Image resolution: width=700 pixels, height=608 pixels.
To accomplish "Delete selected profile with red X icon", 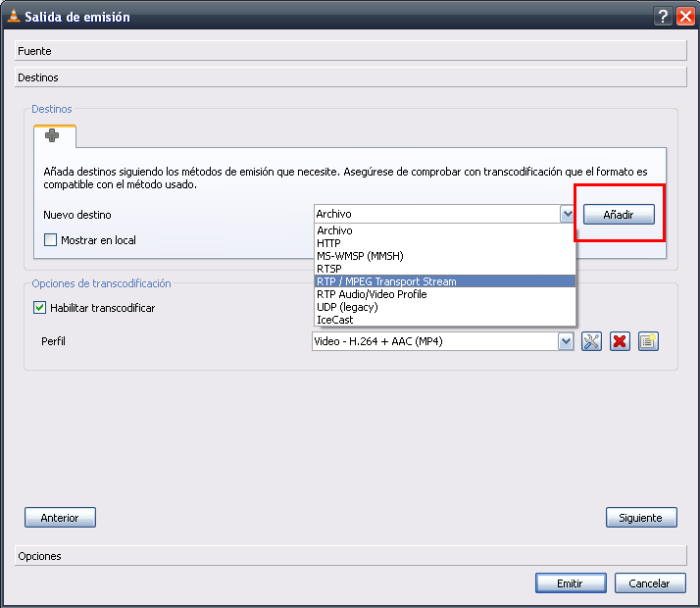I will click(620, 342).
